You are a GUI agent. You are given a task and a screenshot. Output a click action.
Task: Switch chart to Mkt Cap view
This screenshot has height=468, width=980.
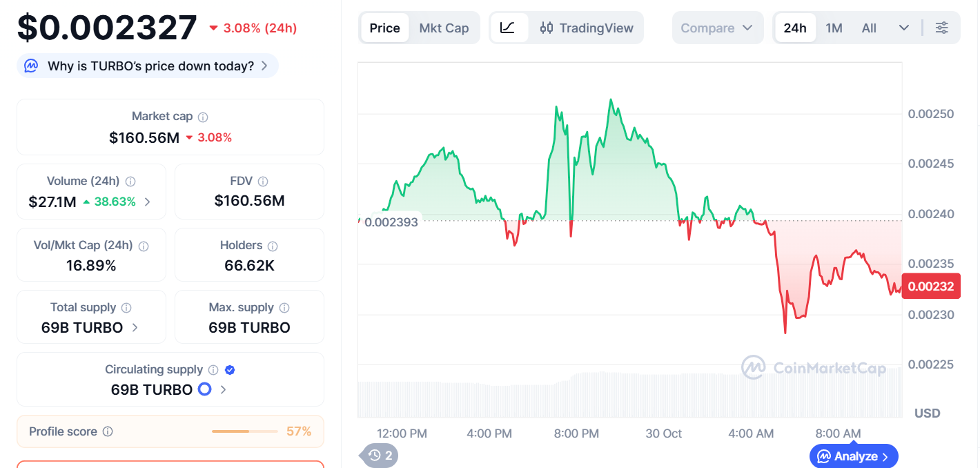(x=444, y=28)
